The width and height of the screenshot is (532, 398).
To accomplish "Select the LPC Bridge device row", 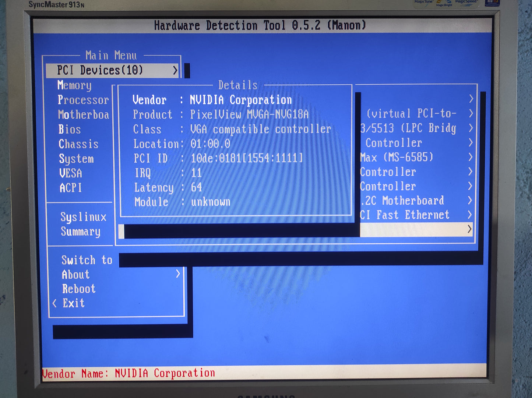I will (409, 128).
